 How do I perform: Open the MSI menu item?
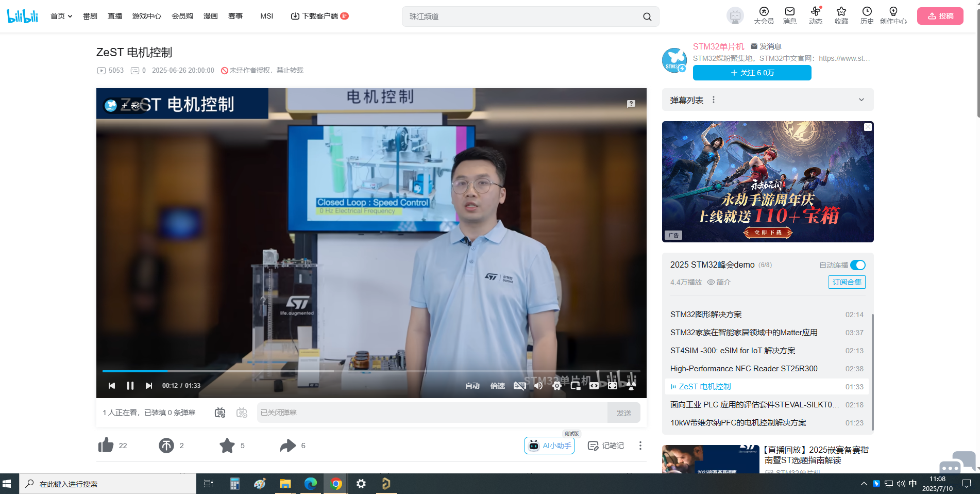coord(267,16)
